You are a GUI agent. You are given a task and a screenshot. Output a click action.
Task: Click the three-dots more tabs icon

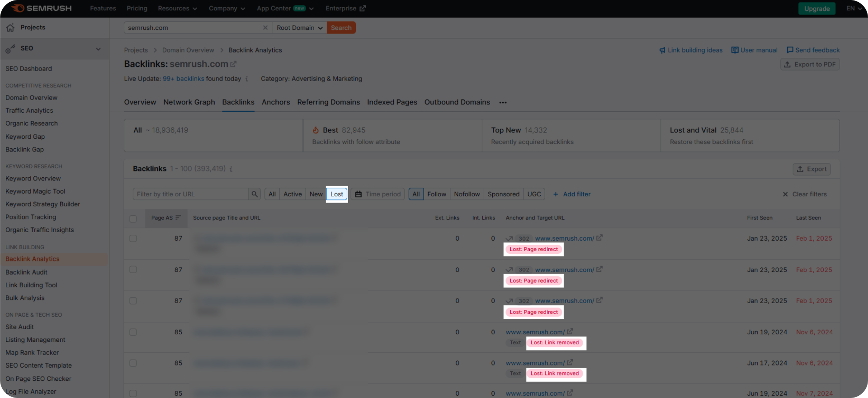503,103
